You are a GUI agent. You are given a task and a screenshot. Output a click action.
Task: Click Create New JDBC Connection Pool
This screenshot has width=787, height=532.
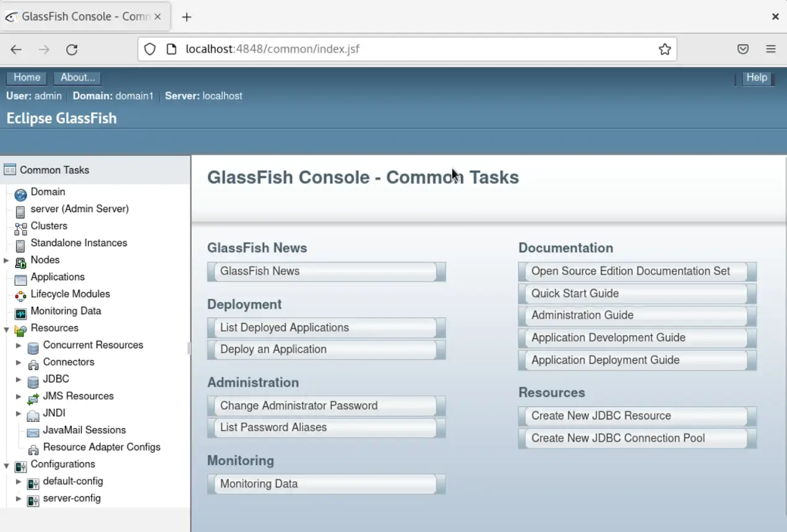pyautogui.click(x=637, y=437)
